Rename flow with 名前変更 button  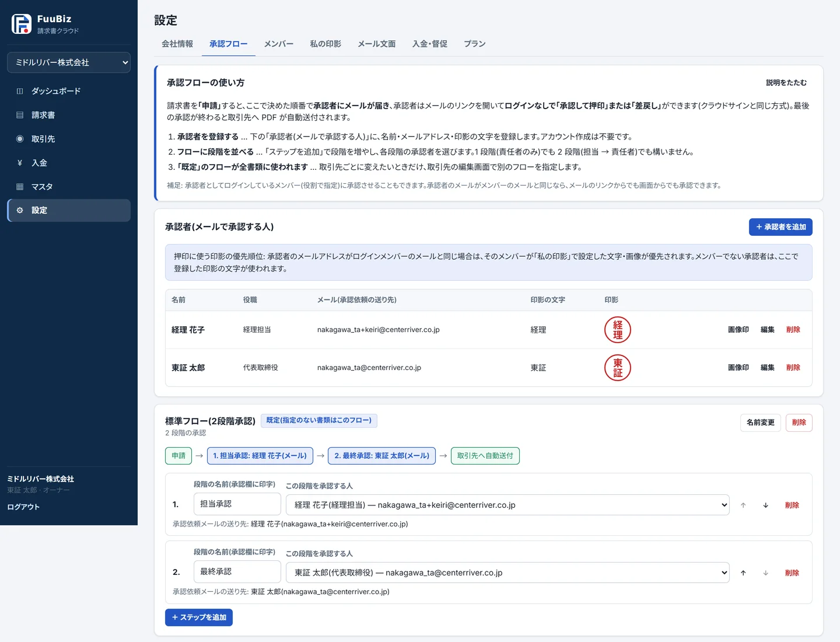pyautogui.click(x=761, y=423)
